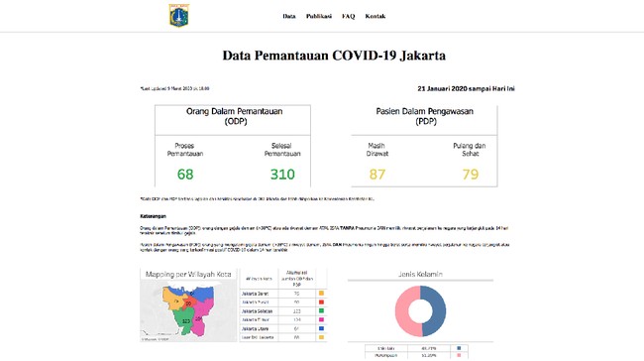Screen dimensions: 644x361
Task: Go to the FAQ page
Action: click(349, 16)
